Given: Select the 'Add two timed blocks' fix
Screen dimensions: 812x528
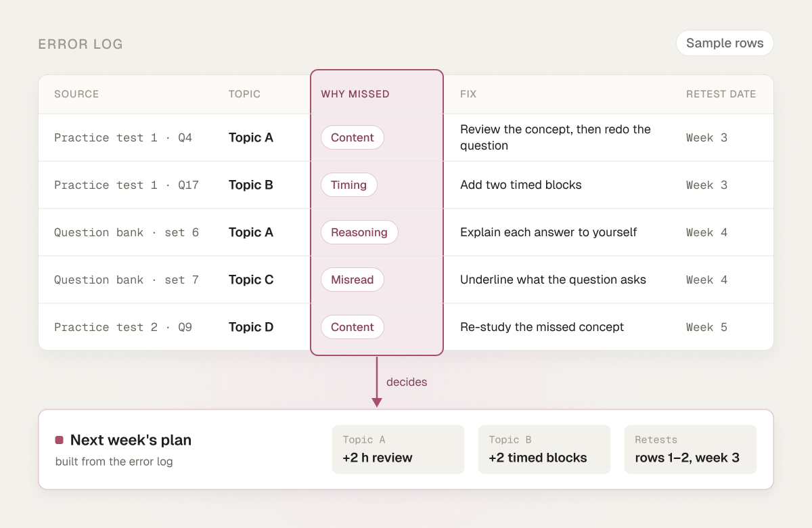Looking at the screenshot, I should (x=521, y=185).
